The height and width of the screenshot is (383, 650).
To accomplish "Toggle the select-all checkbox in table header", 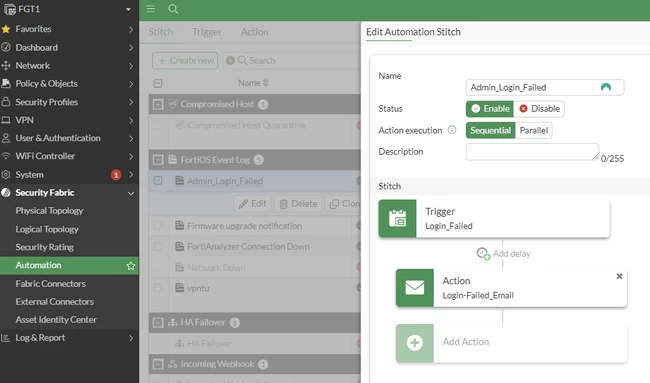I will [158, 83].
